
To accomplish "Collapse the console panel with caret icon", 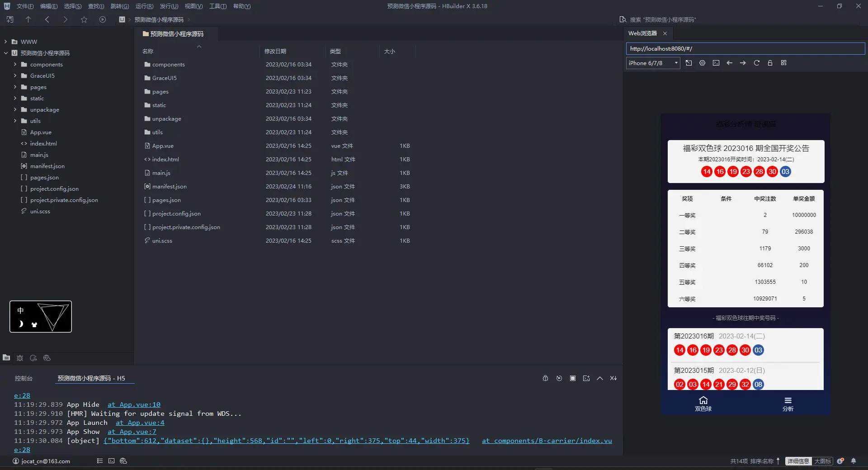I will pyautogui.click(x=600, y=378).
